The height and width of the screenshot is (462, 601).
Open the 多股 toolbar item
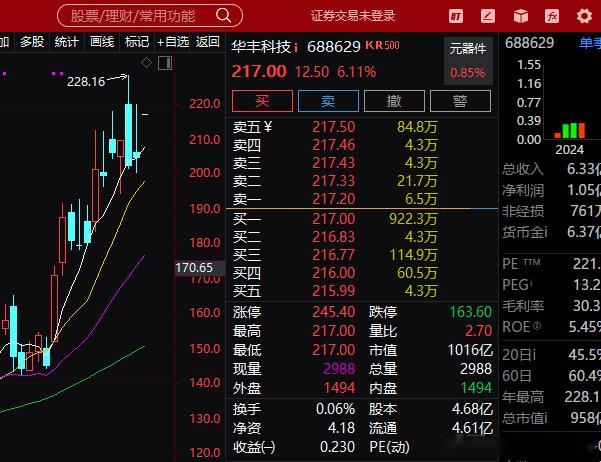pos(32,41)
